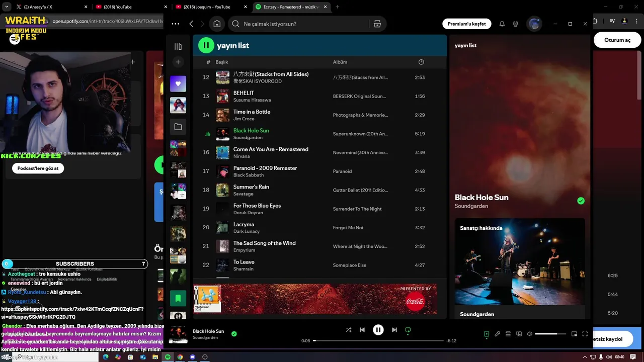Mute the volume via the speaker icon
This screenshot has height=362, width=644.
(x=529, y=334)
